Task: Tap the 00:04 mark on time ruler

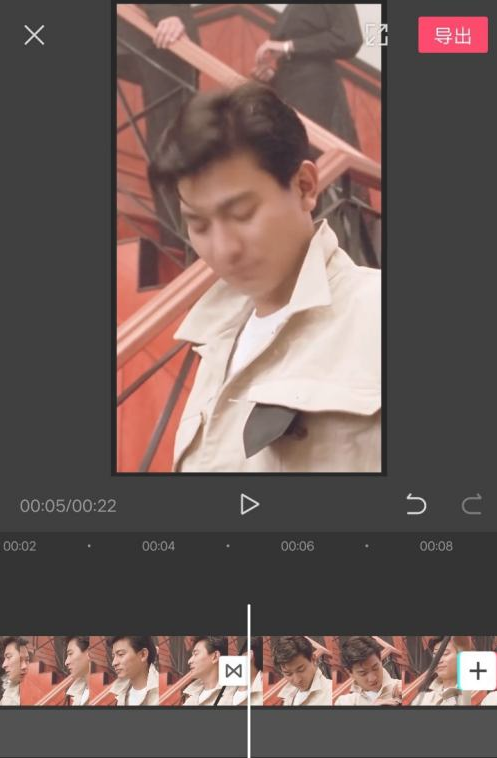Action: pyautogui.click(x=159, y=546)
